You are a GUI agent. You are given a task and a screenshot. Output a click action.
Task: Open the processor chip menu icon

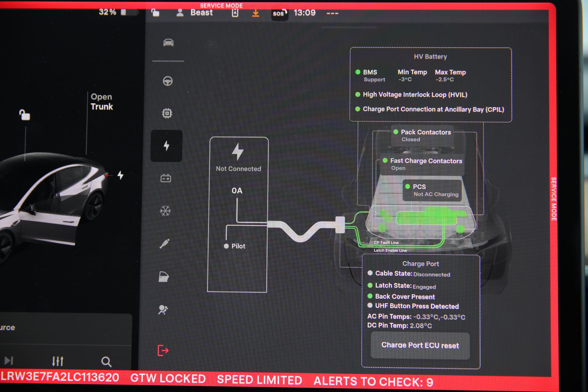[167, 113]
